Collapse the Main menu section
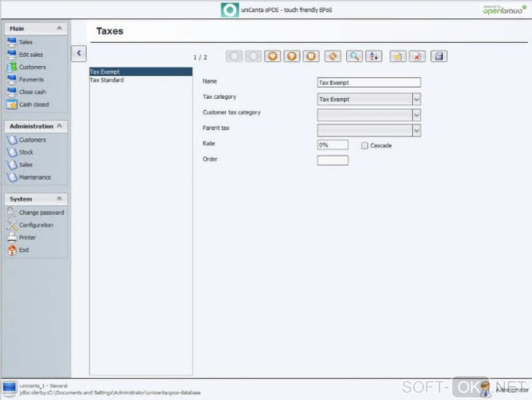This screenshot has height=400, width=532. [x=59, y=28]
